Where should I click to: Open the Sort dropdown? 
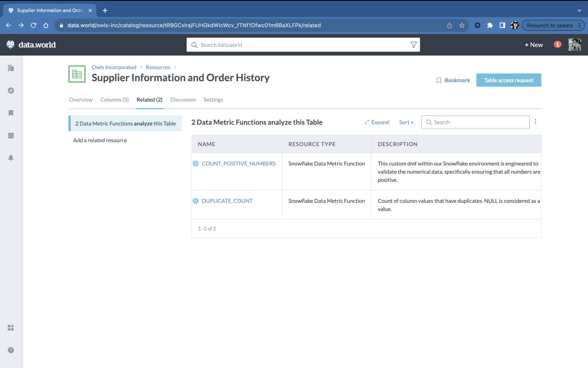(406, 122)
